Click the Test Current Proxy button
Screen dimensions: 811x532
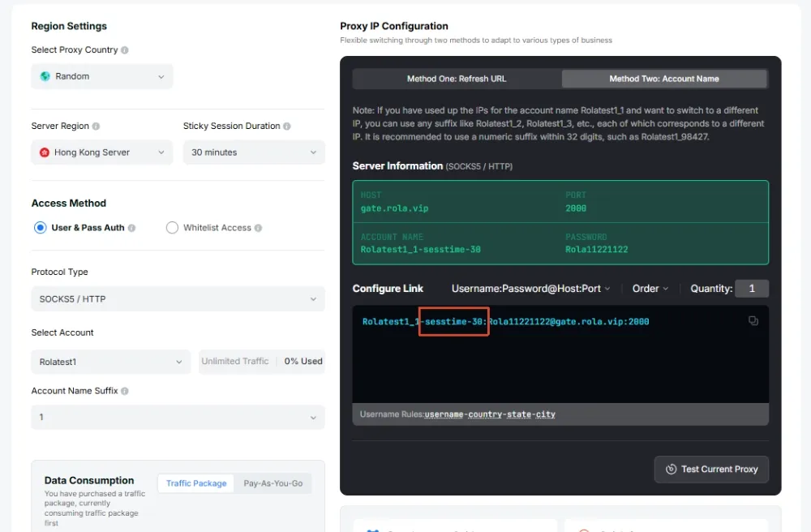click(711, 470)
